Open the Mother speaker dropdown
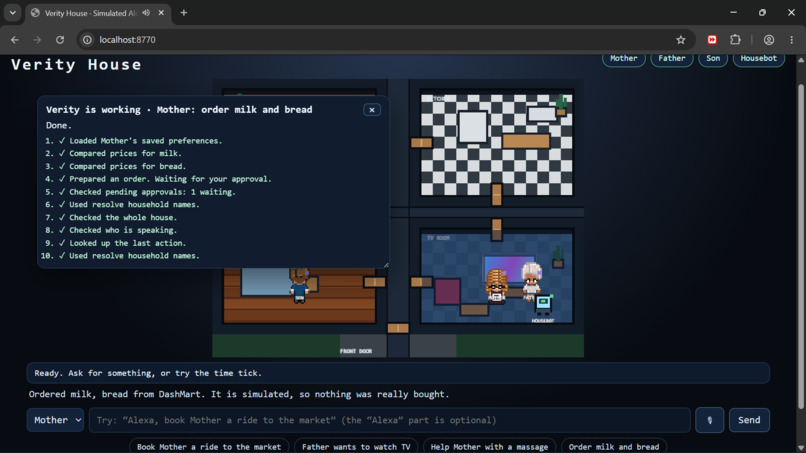 coord(56,420)
